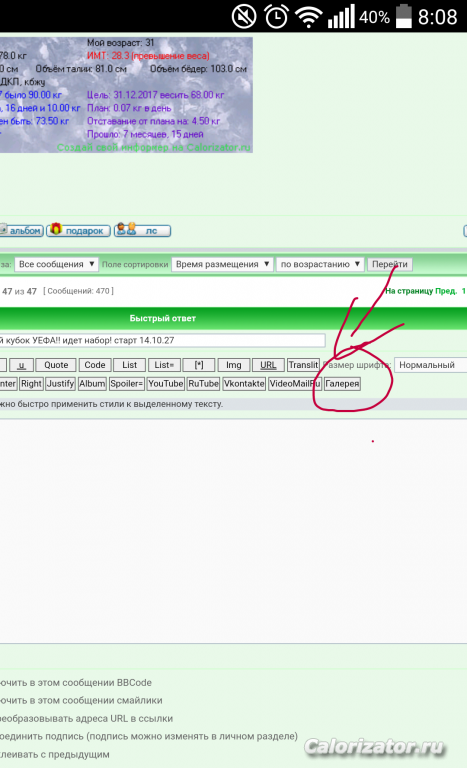Image resolution: width=467 pixels, height=768 pixels.
Task: Insert a Quote tag
Action: point(56,365)
